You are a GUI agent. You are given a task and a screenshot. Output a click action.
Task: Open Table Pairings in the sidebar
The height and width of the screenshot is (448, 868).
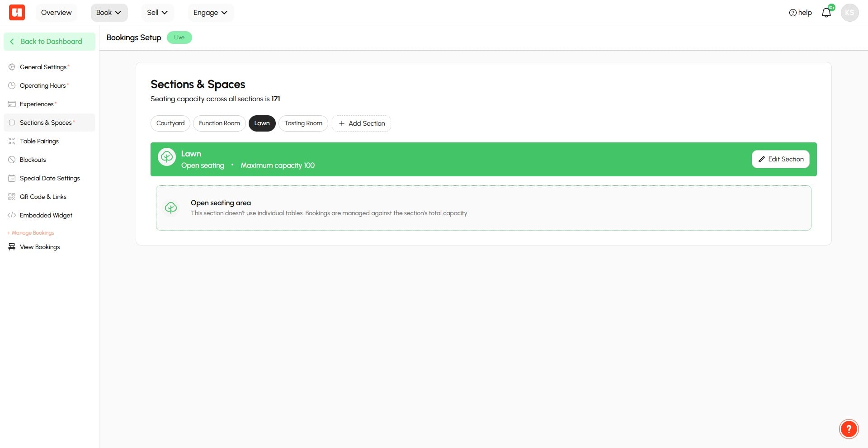coord(49,141)
